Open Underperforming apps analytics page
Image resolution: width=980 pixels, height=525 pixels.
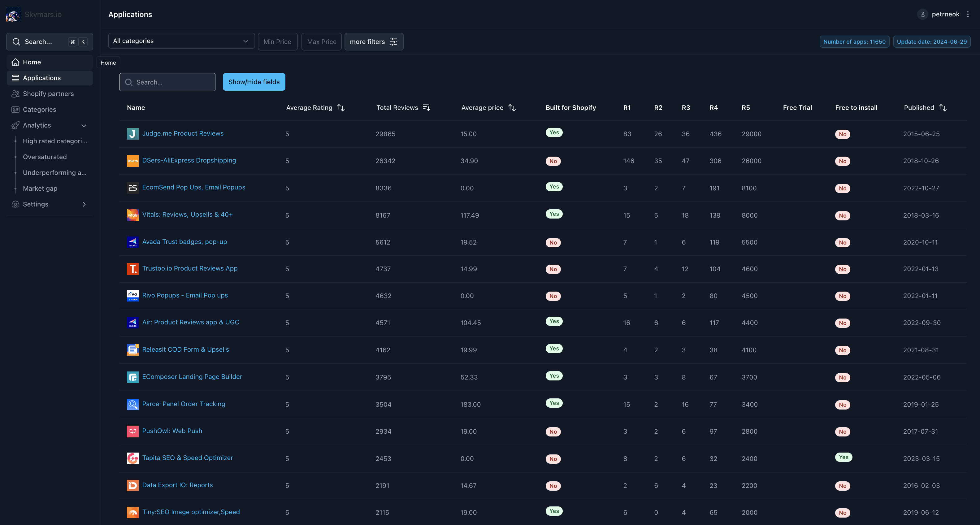[x=54, y=173]
